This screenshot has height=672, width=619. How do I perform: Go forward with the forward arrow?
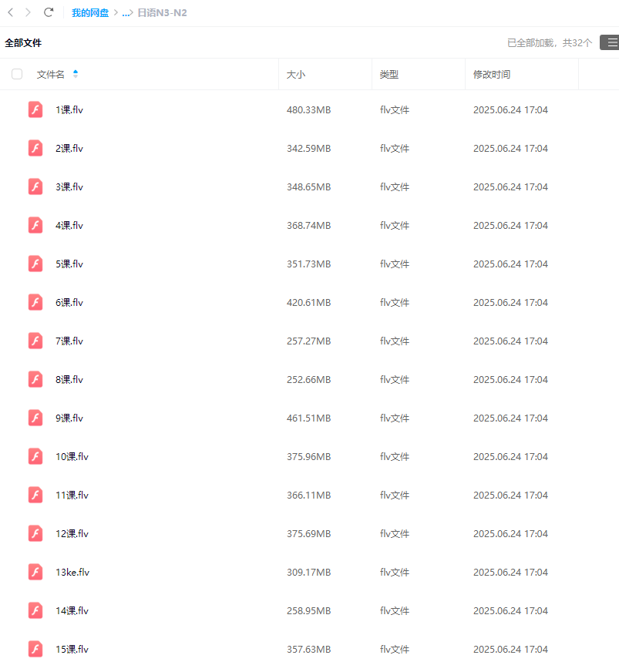28,12
